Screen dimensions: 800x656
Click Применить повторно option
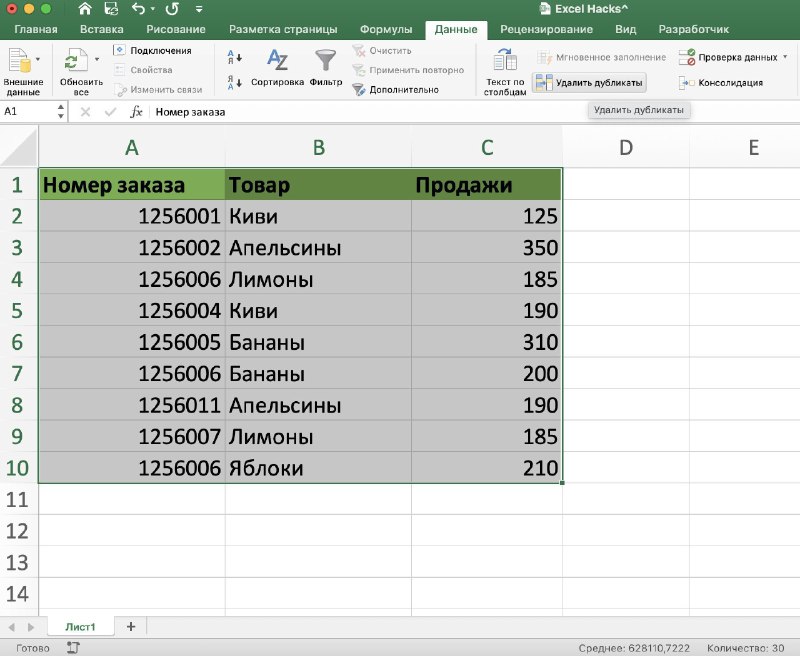[x=409, y=70]
